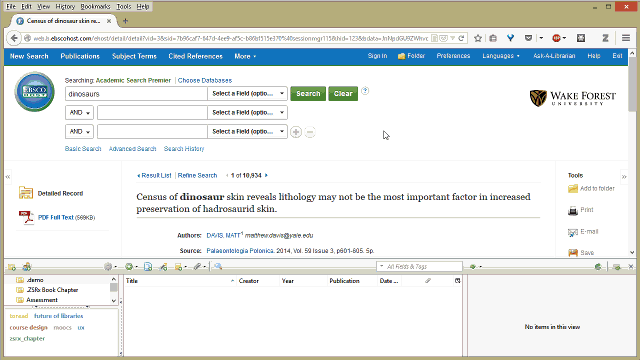This screenshot has height=360, width=640.
Task: Select the .ZSRx Book Chapter collection
Action: point(52,290)
